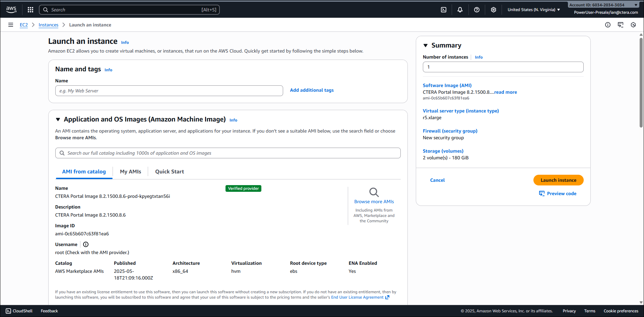Click the Browse more AMIs magnifier icon
Screen dimensions: 644x317
pos(374,192)
